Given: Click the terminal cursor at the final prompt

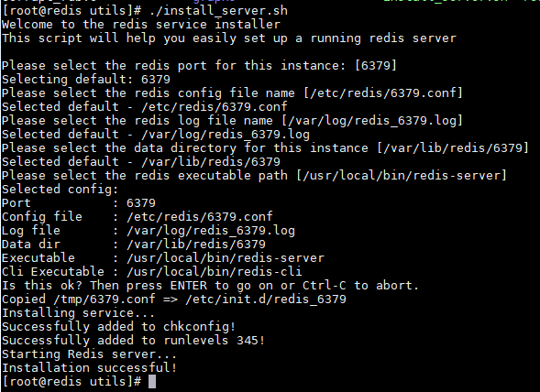Looking at the screenshot, I should coord(152,382).
